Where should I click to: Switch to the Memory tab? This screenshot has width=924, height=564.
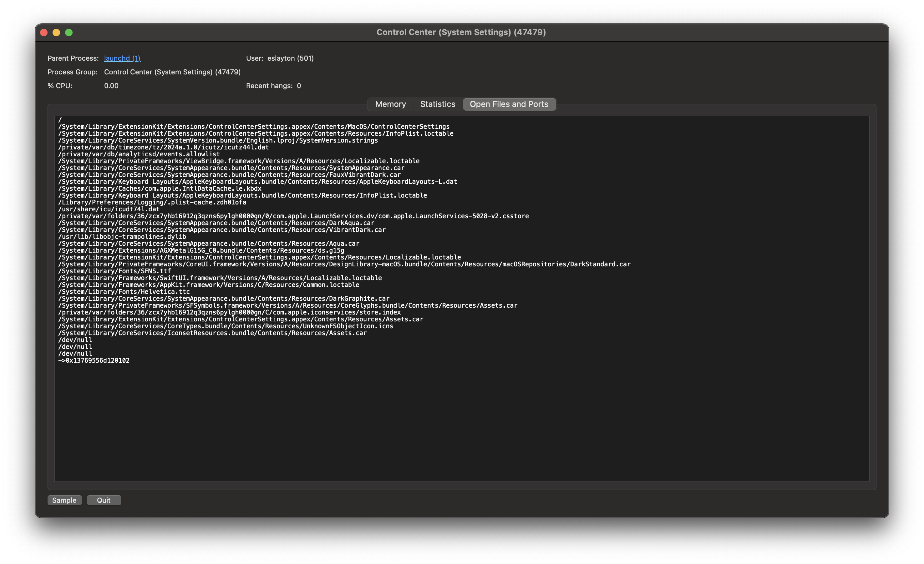tap(390, 104)
